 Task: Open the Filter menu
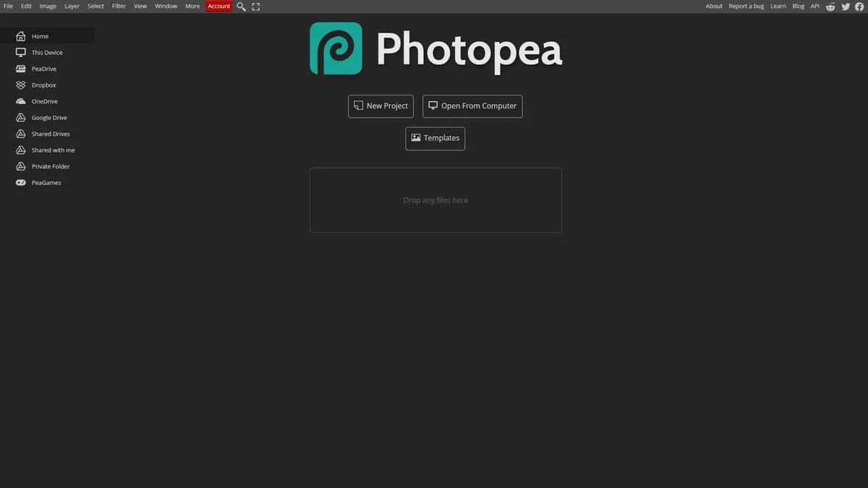tap(119, 7)
